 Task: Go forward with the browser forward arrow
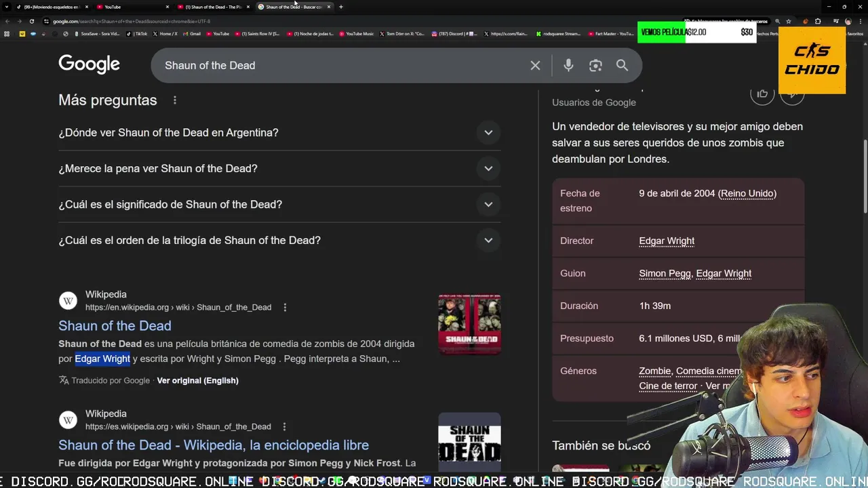[x=19, y=21]
